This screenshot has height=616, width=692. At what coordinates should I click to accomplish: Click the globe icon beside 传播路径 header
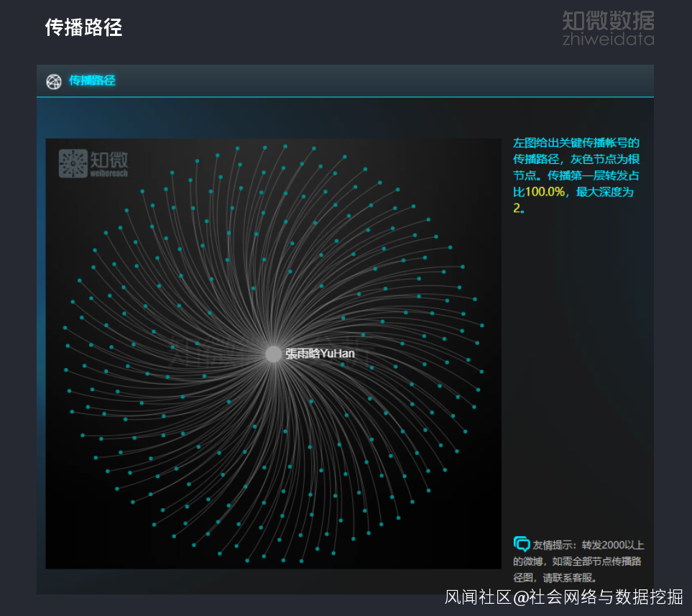click(x=54, y=81)
